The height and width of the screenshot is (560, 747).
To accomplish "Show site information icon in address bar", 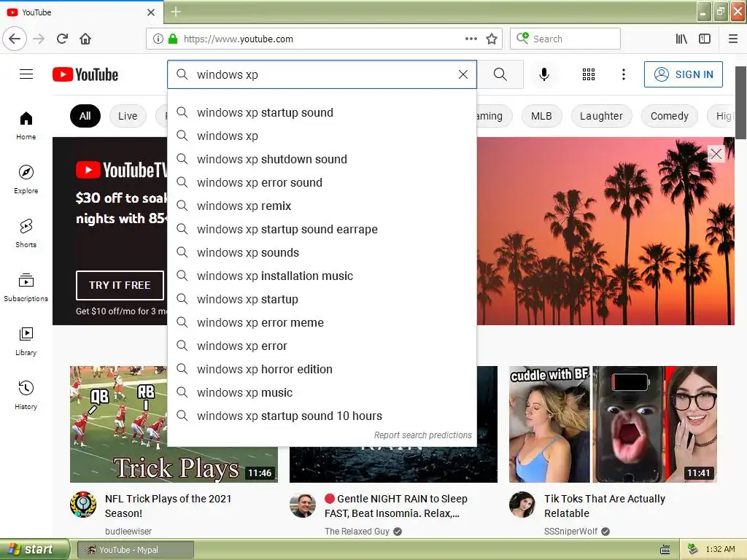I will click(x=158, y=39).
